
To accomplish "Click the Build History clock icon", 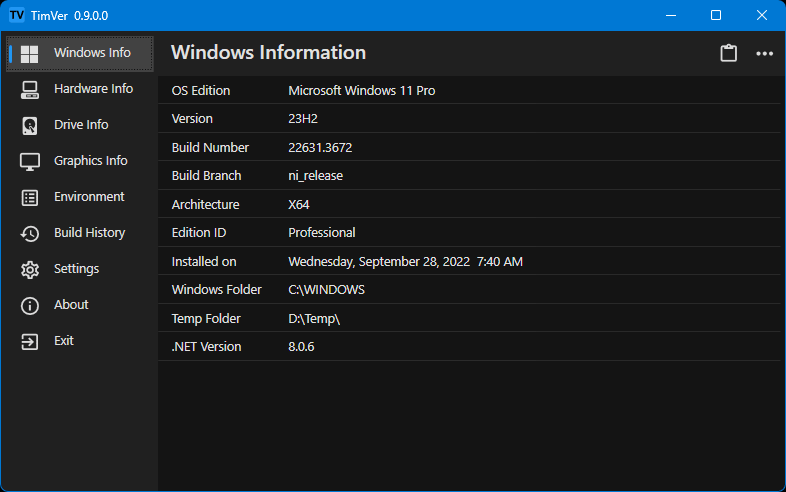I will click(30, 233).
